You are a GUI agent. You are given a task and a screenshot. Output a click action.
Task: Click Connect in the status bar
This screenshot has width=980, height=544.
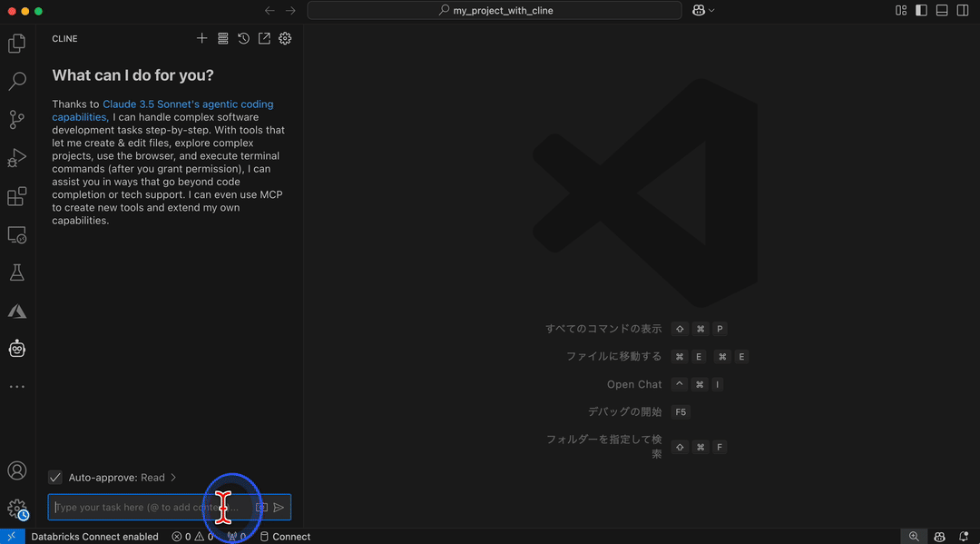(x=285, y=537)
